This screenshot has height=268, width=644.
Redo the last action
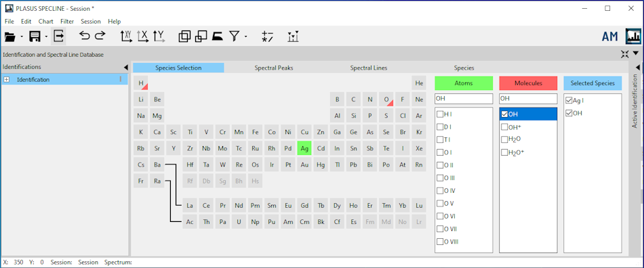pyautogui.click(x=100, y=36)
